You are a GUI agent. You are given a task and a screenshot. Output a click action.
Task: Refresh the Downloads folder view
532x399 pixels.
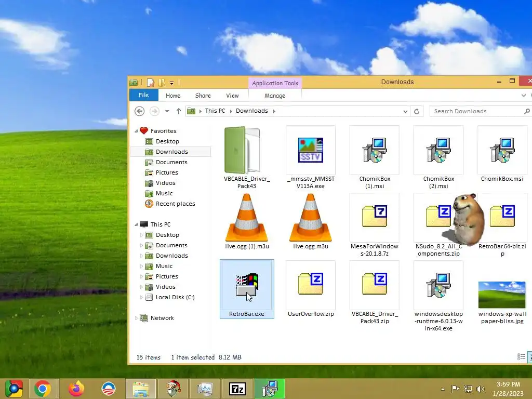click(417, 111)
